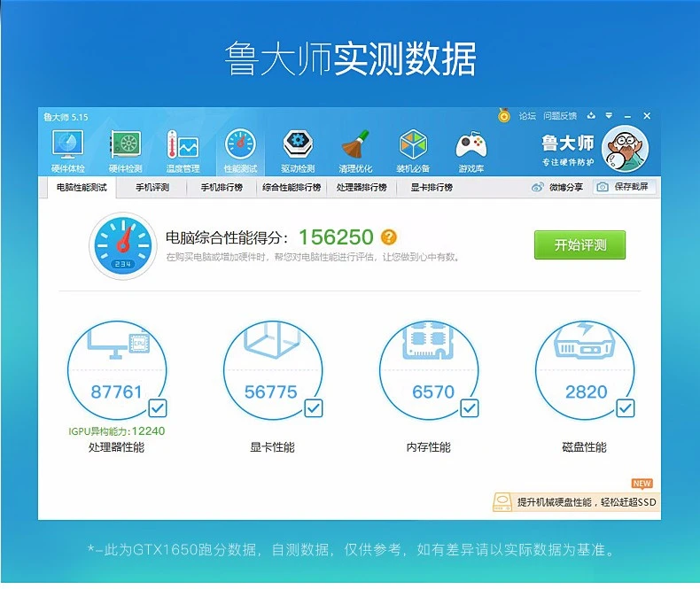Click the memory score 6570
Screen dimensions: 700x589
[433, 391]
